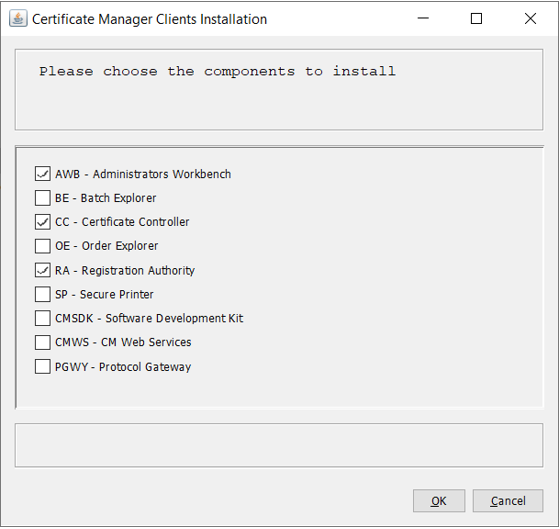The image size is (560, 529).
Task: Minimize the installation window
Action: 423,19
